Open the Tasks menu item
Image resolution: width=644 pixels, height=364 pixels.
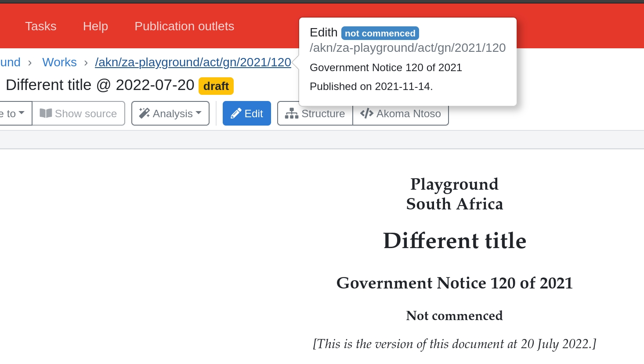coord(40,26)
